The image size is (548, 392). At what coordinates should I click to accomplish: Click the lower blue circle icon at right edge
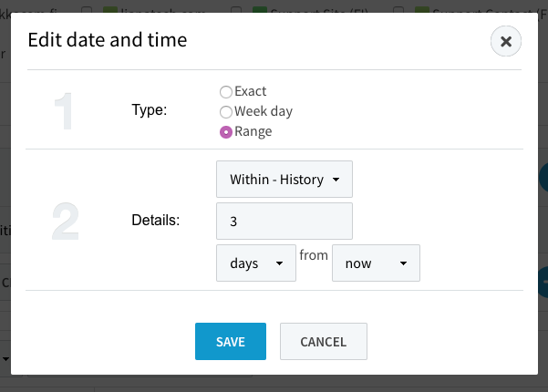pos(544,284)
